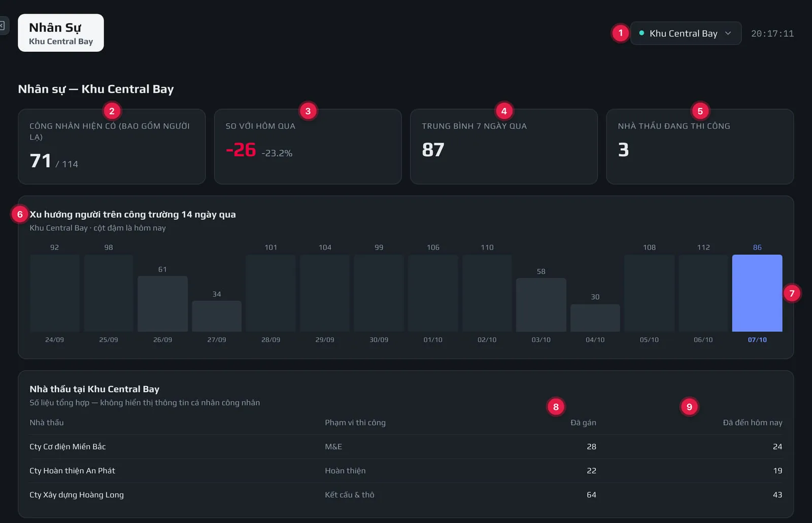Click the 07/10 date label under chart
This screenshot has width=812, height=523.
tap(757, 340)
